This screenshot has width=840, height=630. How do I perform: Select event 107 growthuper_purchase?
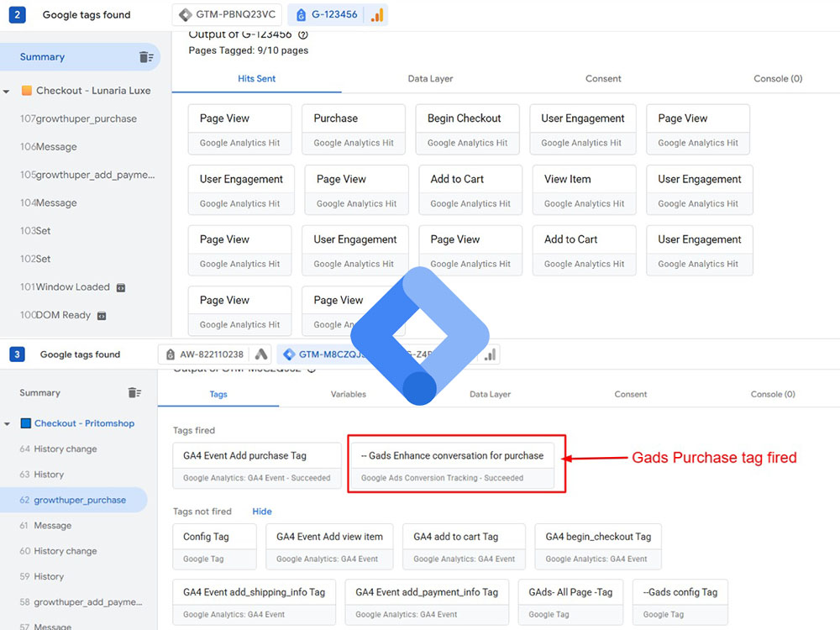(78, 119)
